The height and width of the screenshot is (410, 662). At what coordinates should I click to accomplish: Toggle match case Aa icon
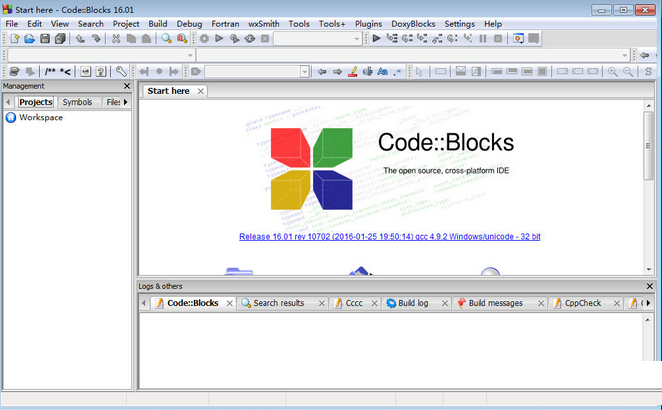click(383, 71)
